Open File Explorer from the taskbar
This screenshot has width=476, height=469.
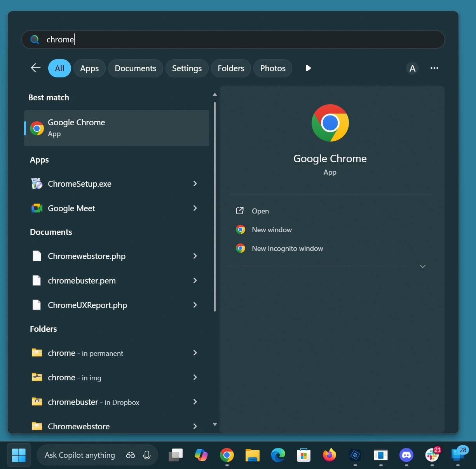tap(252, 455)
